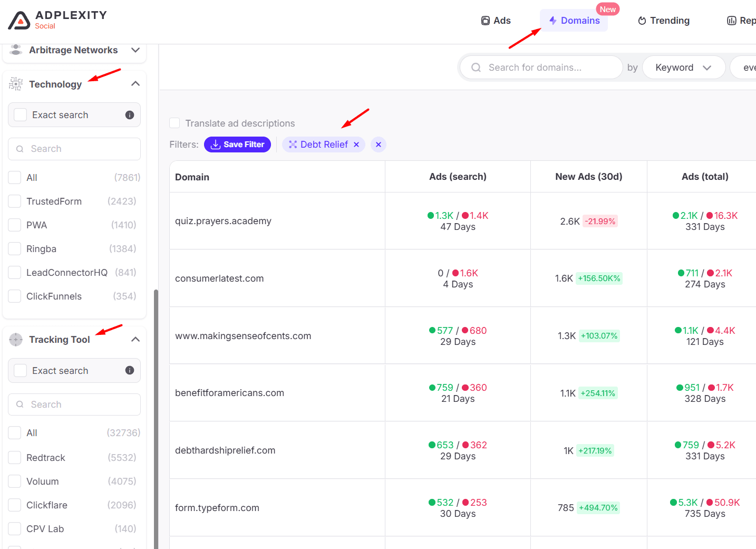Open benefitforamericans.com domain
Image resolution: width=756 pixels, height=549 pixels.
point(229,393)
